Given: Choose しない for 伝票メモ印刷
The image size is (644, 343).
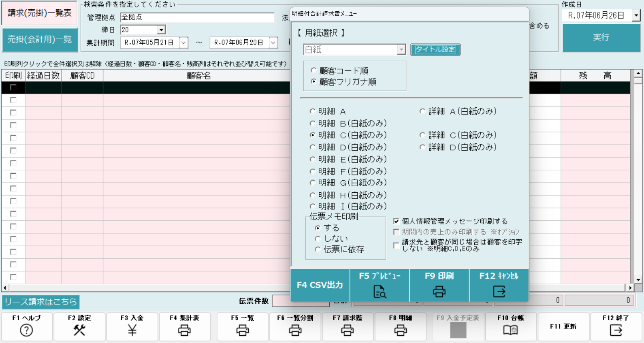Looking at the screenshot, I should coord(318,239).
